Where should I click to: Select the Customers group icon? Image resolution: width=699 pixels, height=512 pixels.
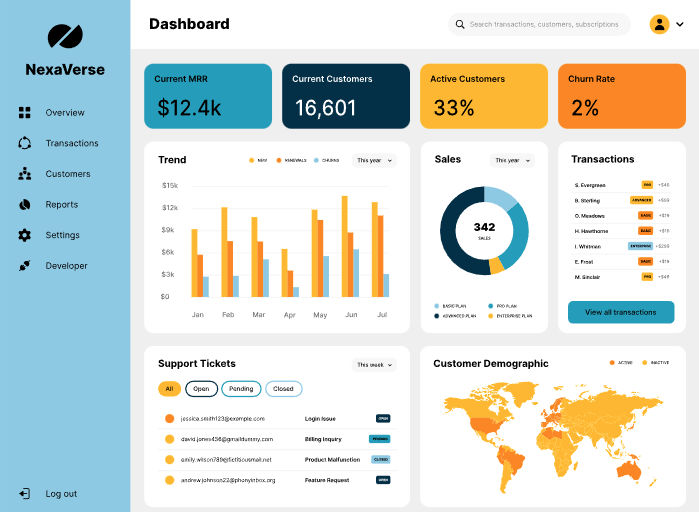click(x=25, y=174)
